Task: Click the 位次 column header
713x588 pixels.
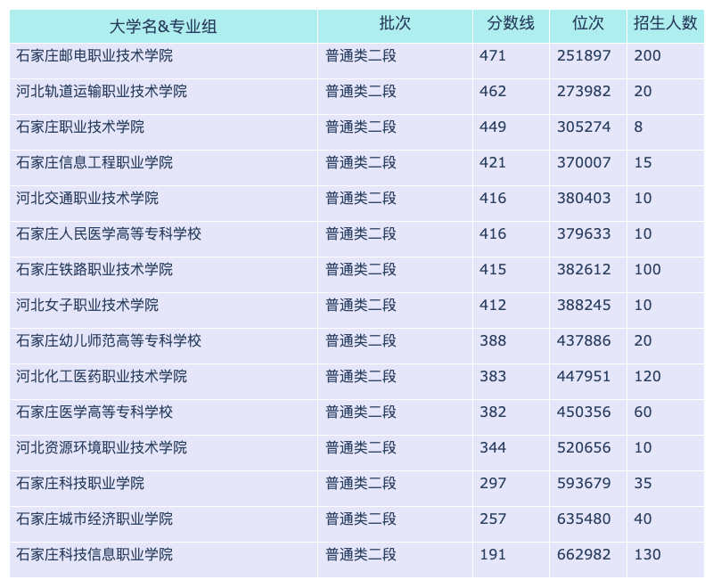Action: coord(588,27)
